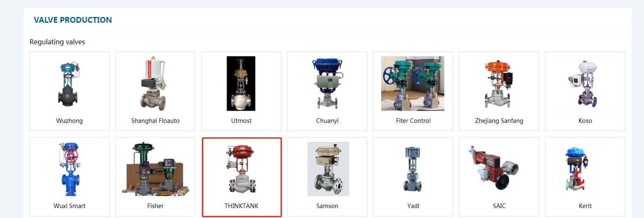Click the Yadi valve image
Image resolution: width=644 pixels, height=218 pixels.
413,169
